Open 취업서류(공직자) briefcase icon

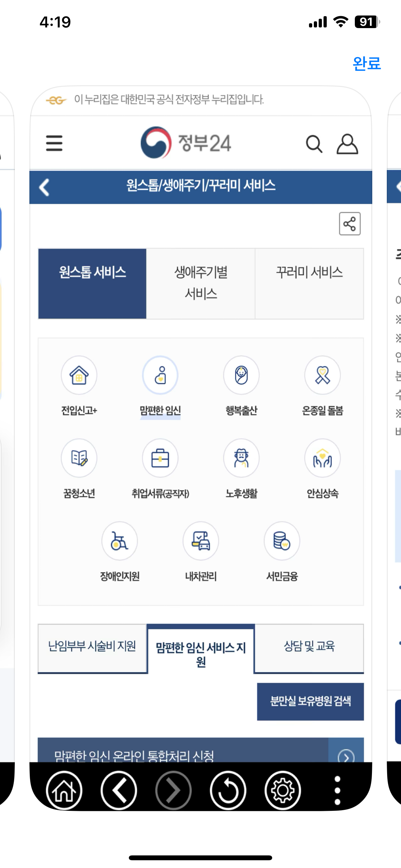160,458
